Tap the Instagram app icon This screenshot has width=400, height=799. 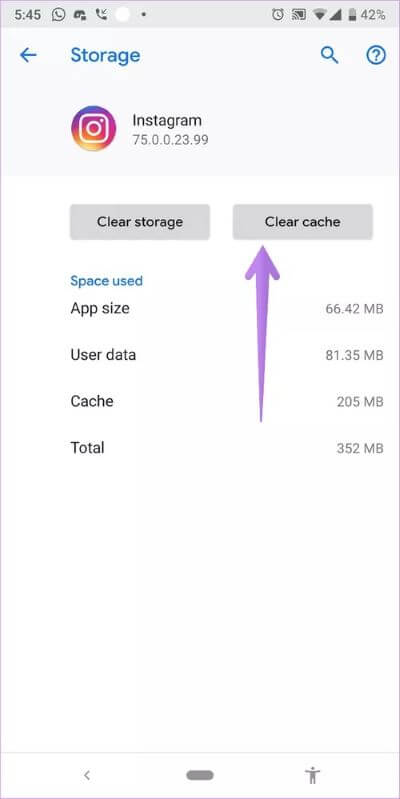(x=93, y=128)
